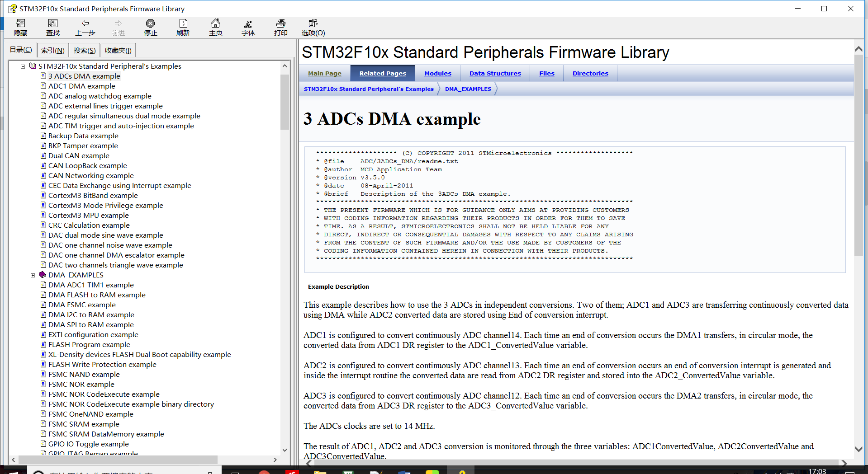Click page icon beside Dual CAN example
The image size is (868, 474).
[43, 155]
